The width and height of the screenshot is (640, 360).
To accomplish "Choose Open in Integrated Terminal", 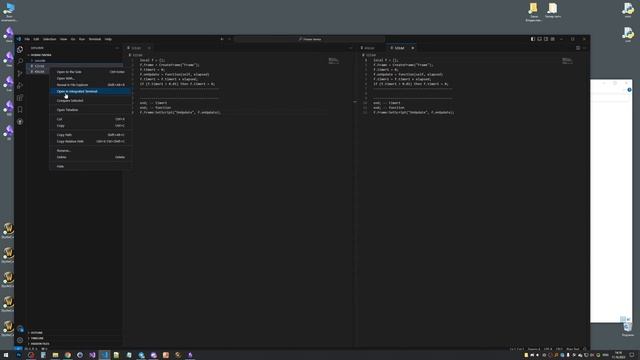I will (x=90, y=91).
